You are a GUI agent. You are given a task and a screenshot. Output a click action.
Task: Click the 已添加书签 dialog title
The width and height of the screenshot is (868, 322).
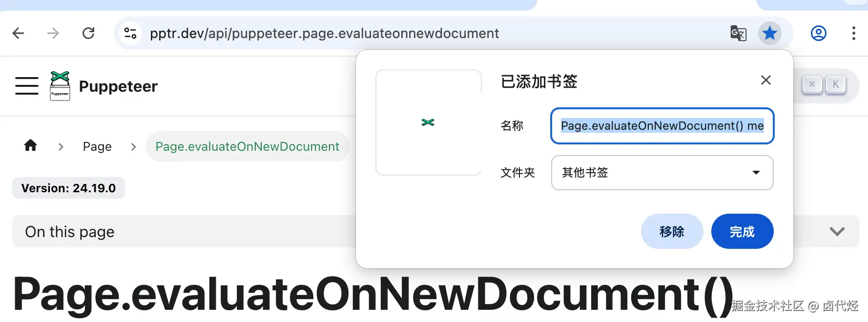tap(539, 81)
